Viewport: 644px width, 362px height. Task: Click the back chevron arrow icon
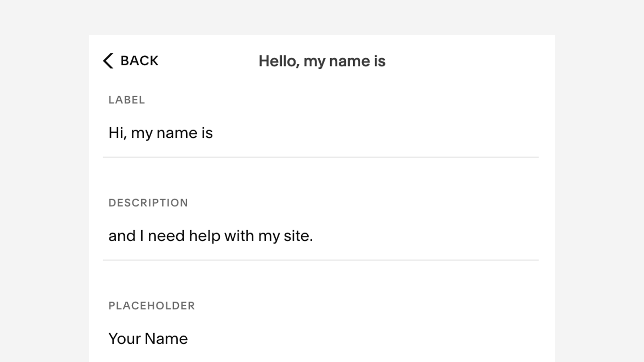[108, 61]
